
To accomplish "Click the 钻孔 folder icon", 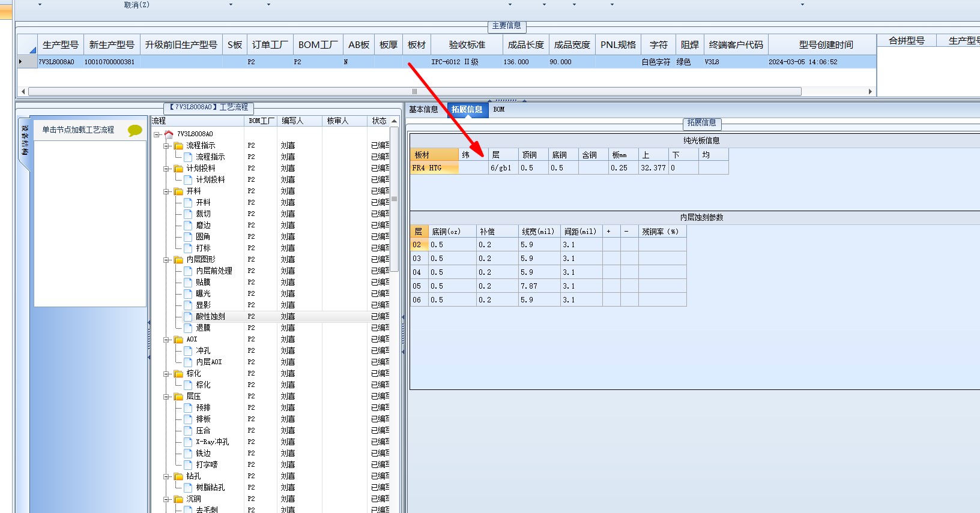I will coord(178,476).
